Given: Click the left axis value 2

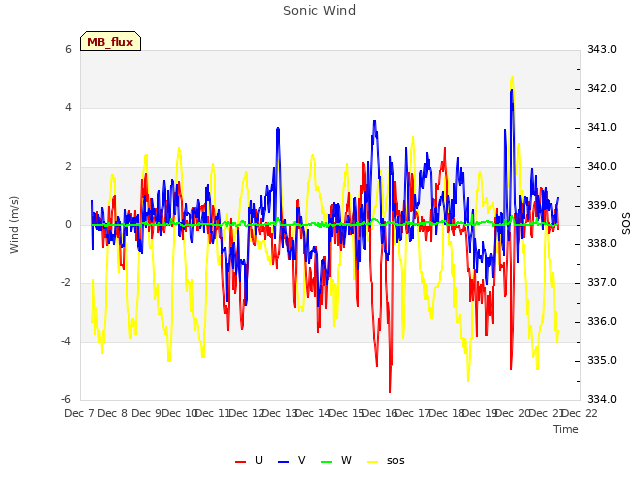Looking at the screenshot, I should pyautogui.click(x=68, y=167).
